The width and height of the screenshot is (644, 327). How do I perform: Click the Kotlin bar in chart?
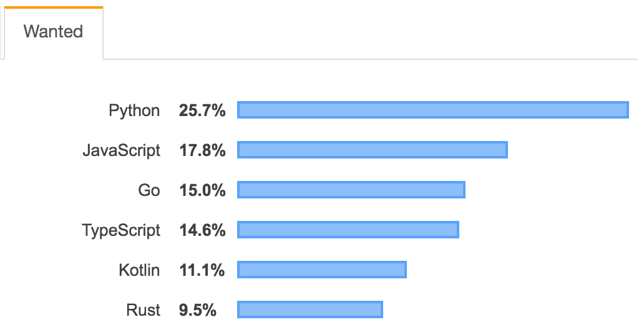321,270
